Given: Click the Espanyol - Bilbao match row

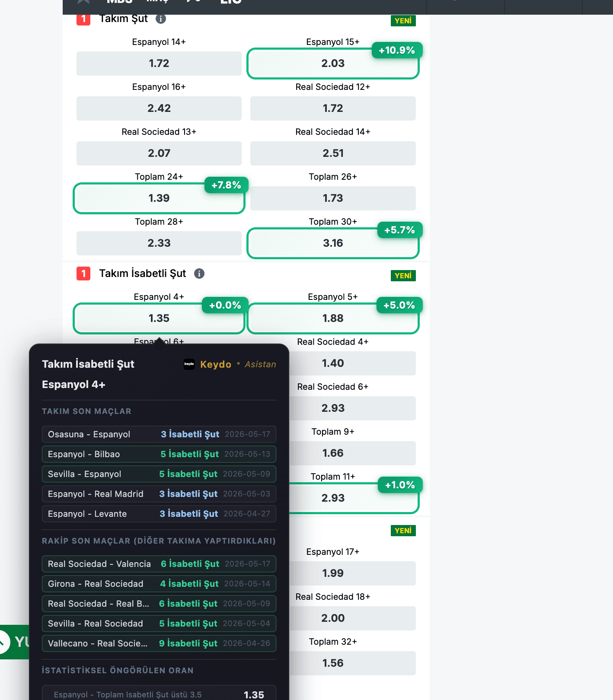Looking at the screenshot, I should [x=159, y=454].
